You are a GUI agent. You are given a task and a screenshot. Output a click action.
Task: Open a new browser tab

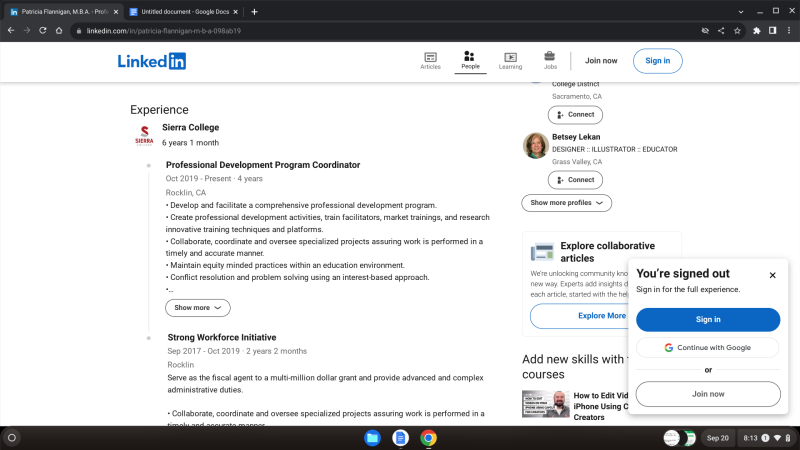254,12
